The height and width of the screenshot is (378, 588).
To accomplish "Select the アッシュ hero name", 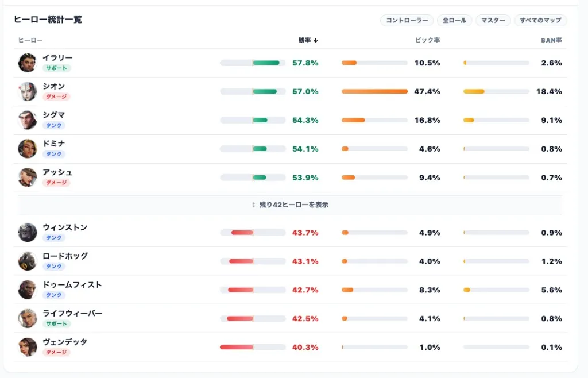I will [57, 172].
